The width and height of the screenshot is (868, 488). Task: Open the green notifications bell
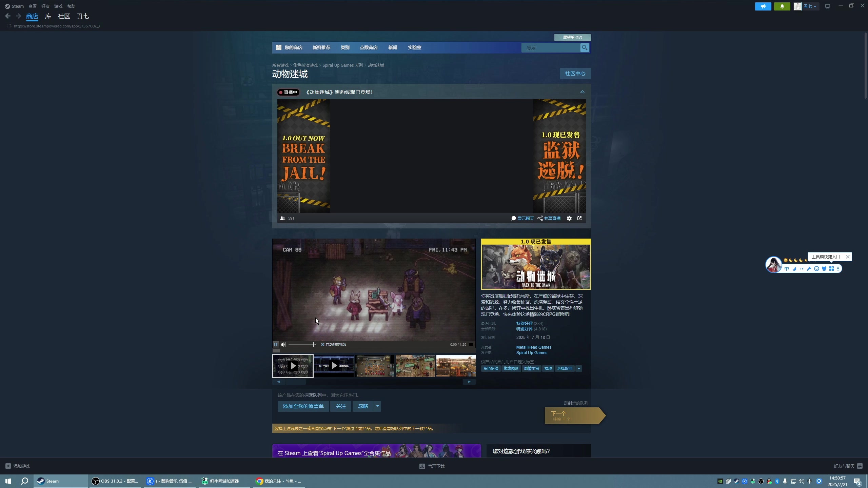(782, 6)
